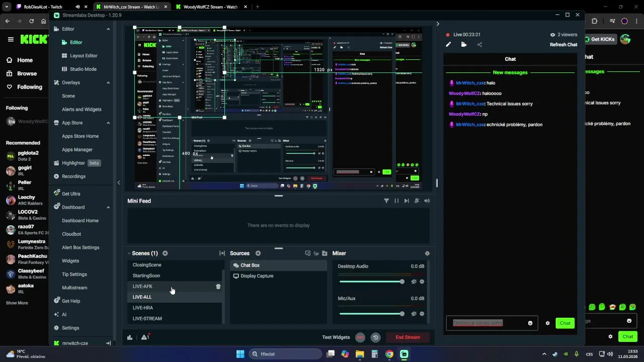Open emoji picker in Streamlabs chat box

pos(530,323)
